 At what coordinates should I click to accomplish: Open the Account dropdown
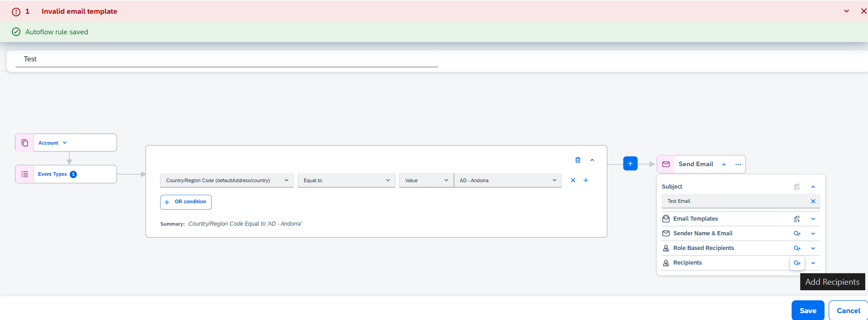[x=53, y=143]
